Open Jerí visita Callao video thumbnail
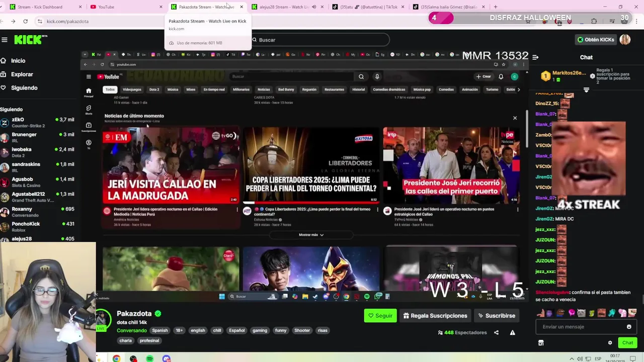The image size is (644, 362). tap(171, 165)
